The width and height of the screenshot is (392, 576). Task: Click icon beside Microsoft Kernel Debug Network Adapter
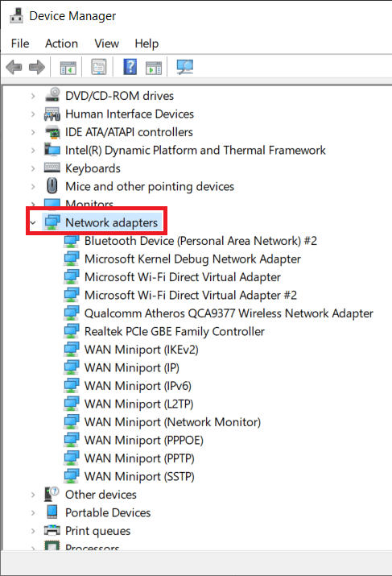[71, 259]
